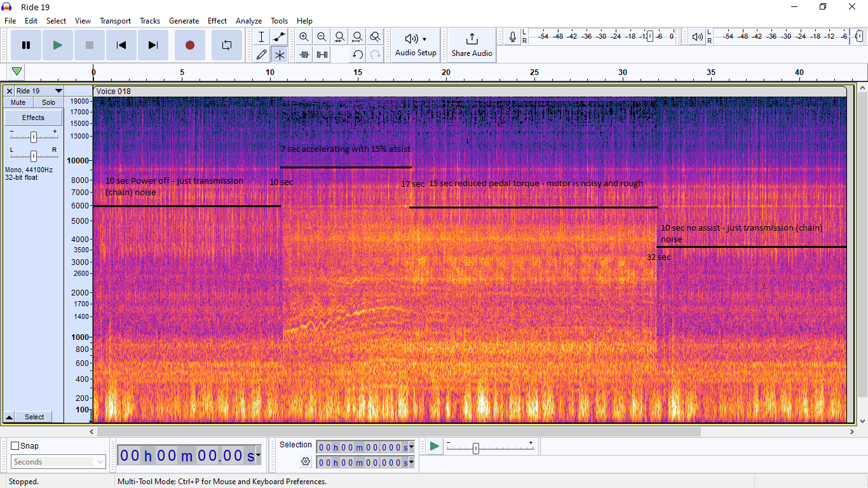Click the Undo arrow icon
This screenshot has width=868, height=488.
coord(358,55)
